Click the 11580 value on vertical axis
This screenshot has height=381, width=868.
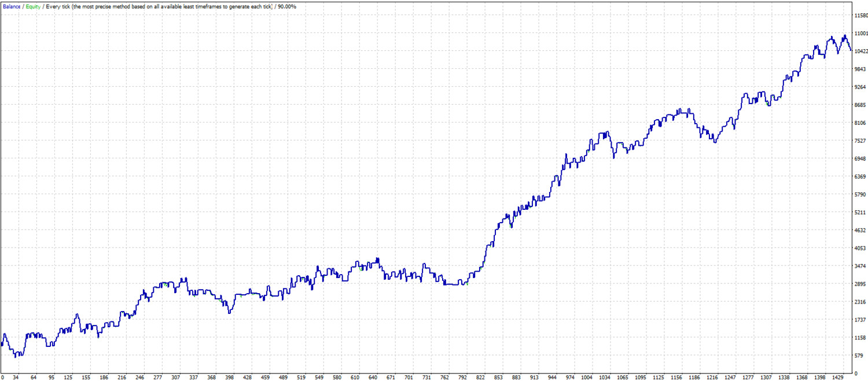click(860, 16)
